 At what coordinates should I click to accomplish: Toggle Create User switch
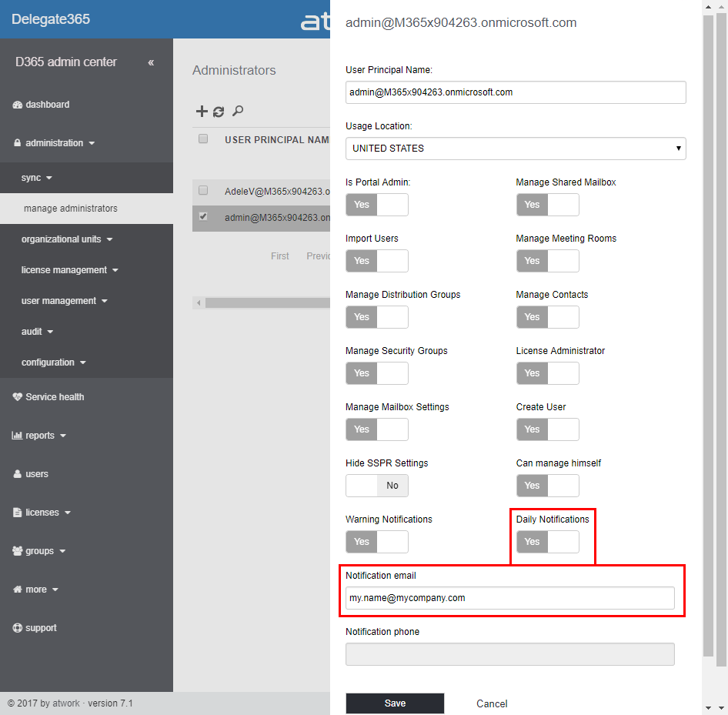tap(547, 429)
